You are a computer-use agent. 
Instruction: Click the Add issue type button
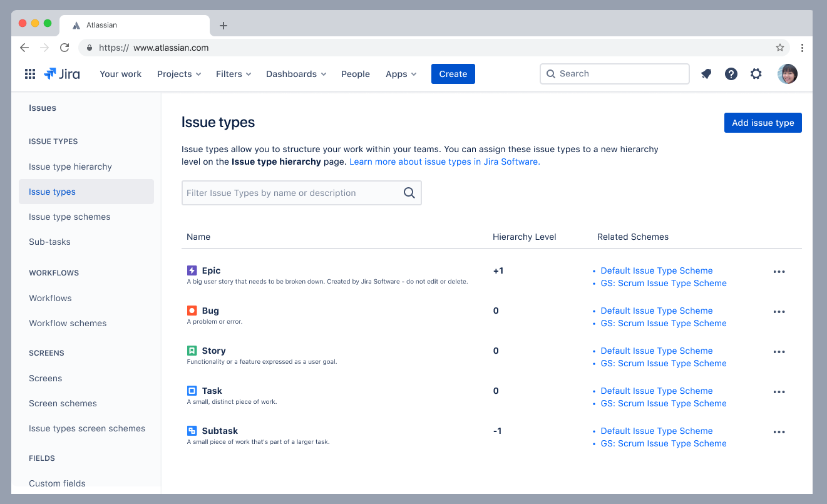(763, 122)
